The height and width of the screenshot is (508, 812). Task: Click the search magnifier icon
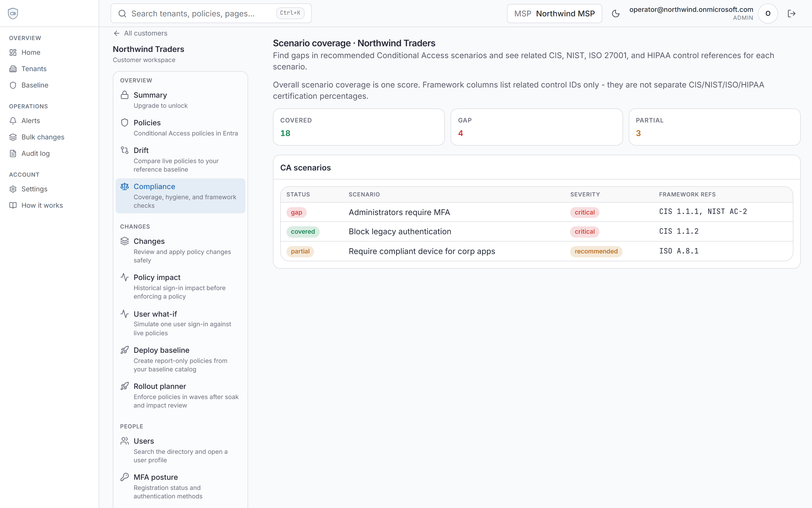pos(122,14)
